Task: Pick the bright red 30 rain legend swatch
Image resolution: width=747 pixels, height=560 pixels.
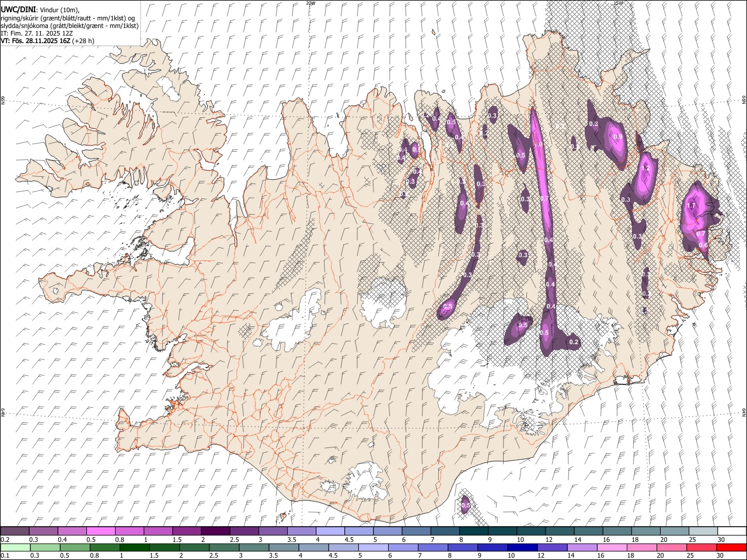Action: (731, 547)
